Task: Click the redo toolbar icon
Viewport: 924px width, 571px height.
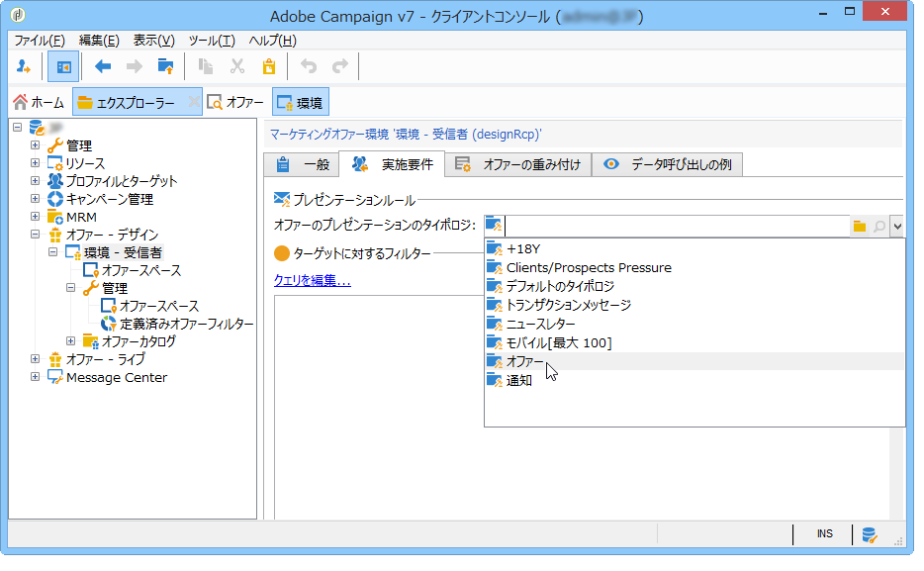Action: tap(340, 66)
